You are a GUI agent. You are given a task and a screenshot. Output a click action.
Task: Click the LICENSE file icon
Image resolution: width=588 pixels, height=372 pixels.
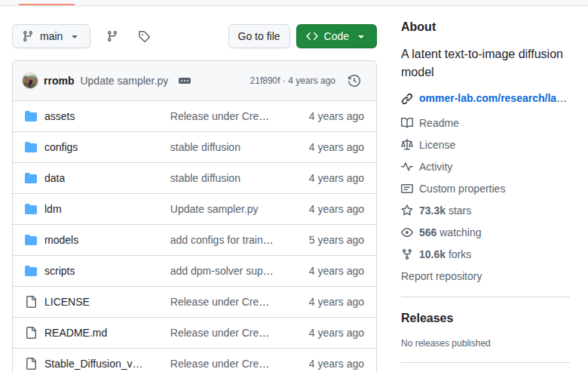click(x=31, y=302)
